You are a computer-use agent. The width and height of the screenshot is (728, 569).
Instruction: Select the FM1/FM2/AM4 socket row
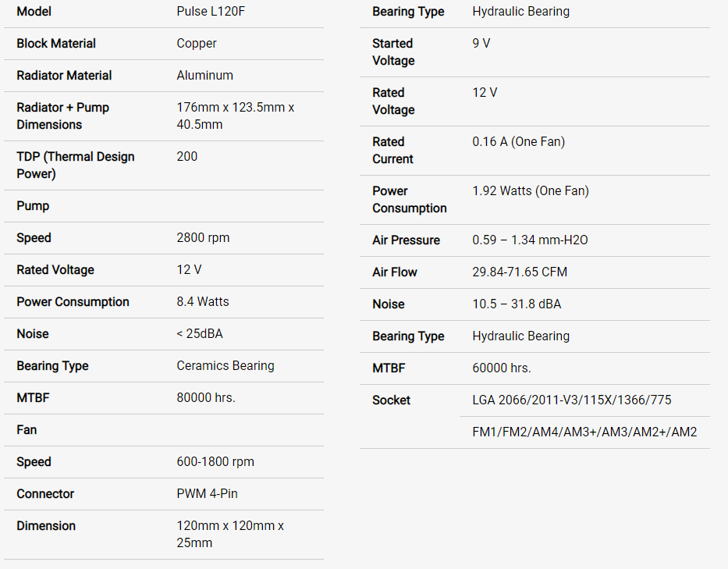click(584, 432)
